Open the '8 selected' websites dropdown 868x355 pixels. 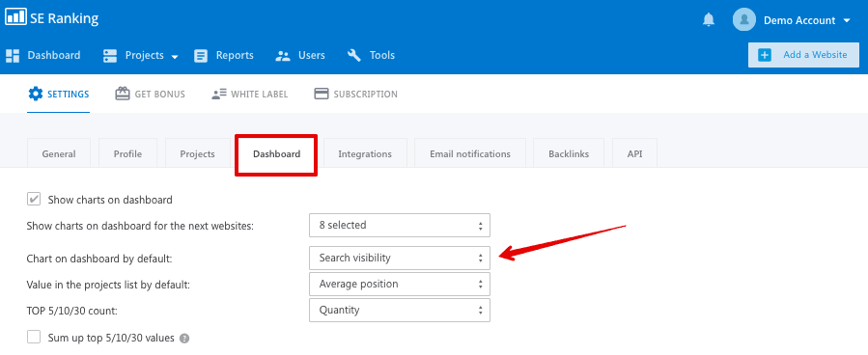pyautogui.click(x=400, y=225)
